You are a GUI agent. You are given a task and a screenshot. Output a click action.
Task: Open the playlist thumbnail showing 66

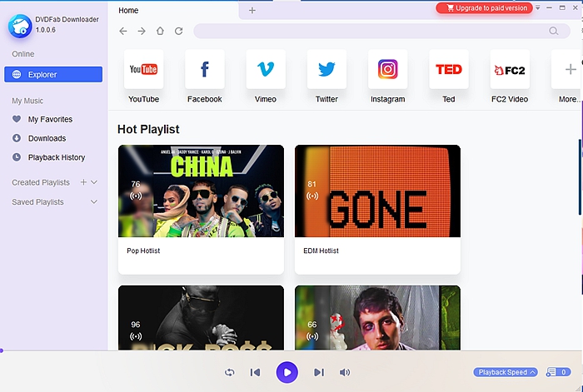tap(377, 318)
